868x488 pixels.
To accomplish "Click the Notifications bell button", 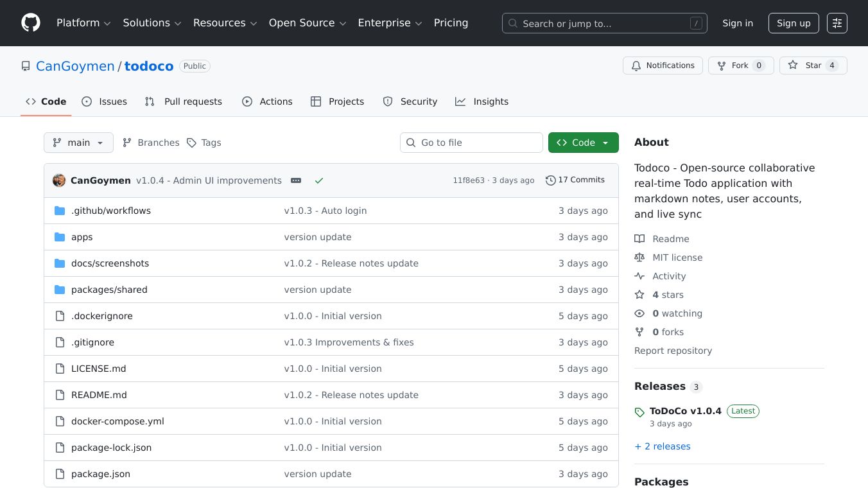I will coord(663,65).
